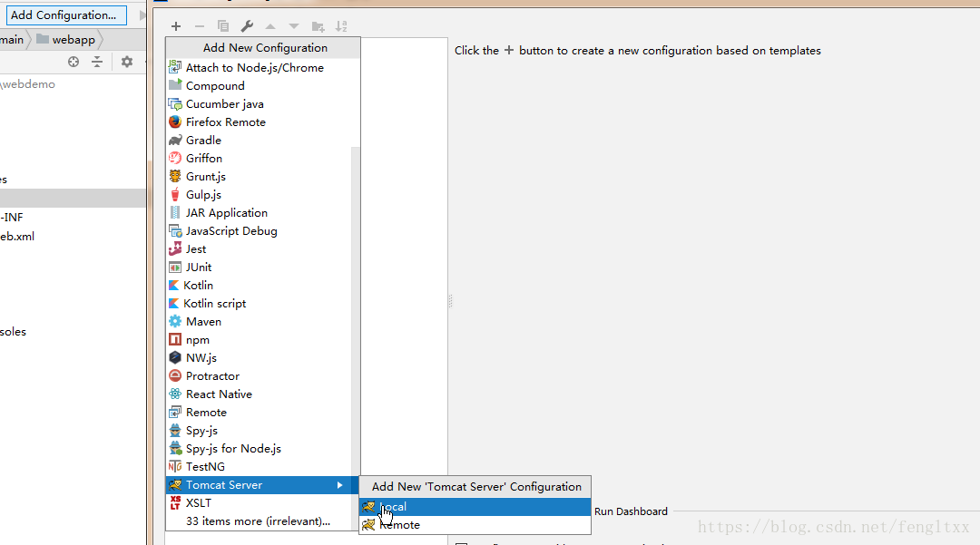Select Remote Tomcat Server configuration

click(x=475, y=525)
